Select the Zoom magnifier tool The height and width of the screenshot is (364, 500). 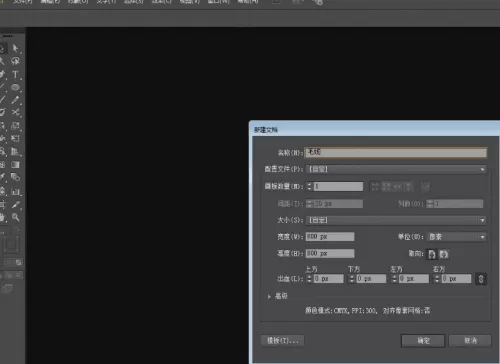pyautogui.click(x=15, y=217)
